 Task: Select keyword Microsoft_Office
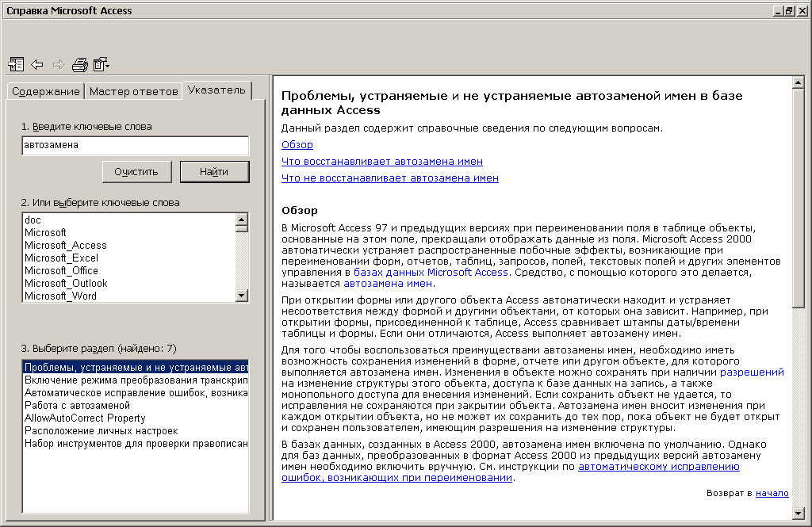(129, 271)
